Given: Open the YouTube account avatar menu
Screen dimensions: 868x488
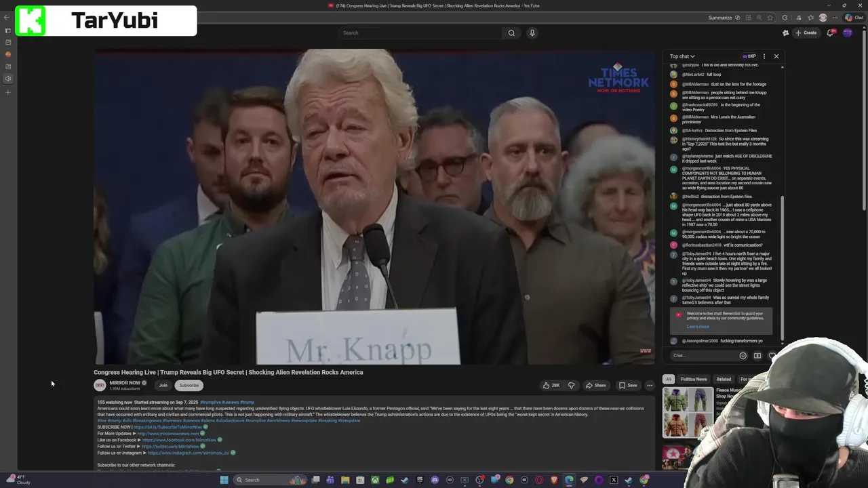Looking at the screenshot, I should pyautogui.click(x=848, y=33).
